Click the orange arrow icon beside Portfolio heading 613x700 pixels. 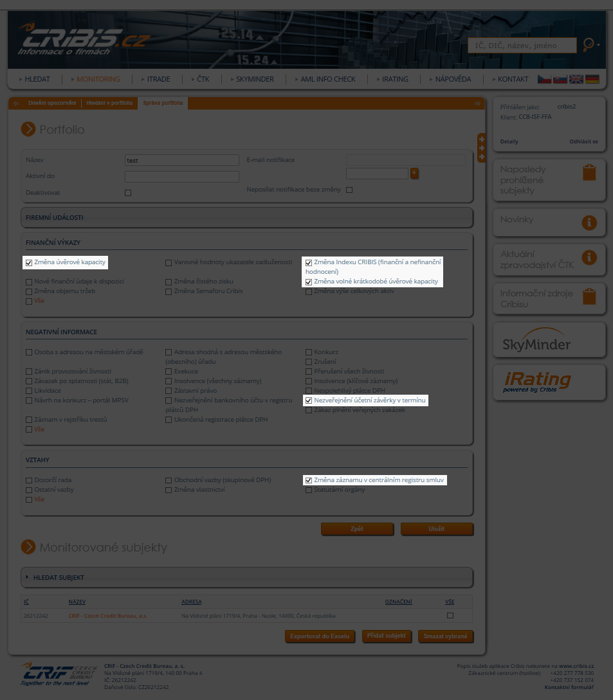tap(28, 129)
